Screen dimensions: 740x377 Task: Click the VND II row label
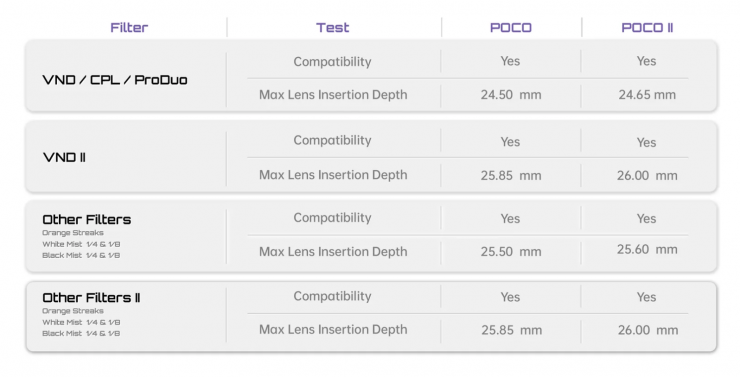64,157
